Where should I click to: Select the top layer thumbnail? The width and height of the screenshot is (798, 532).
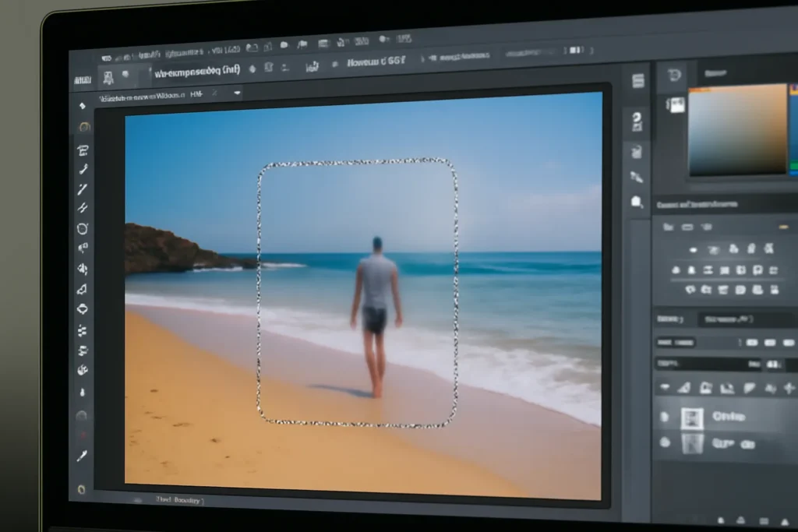point(692,418)
